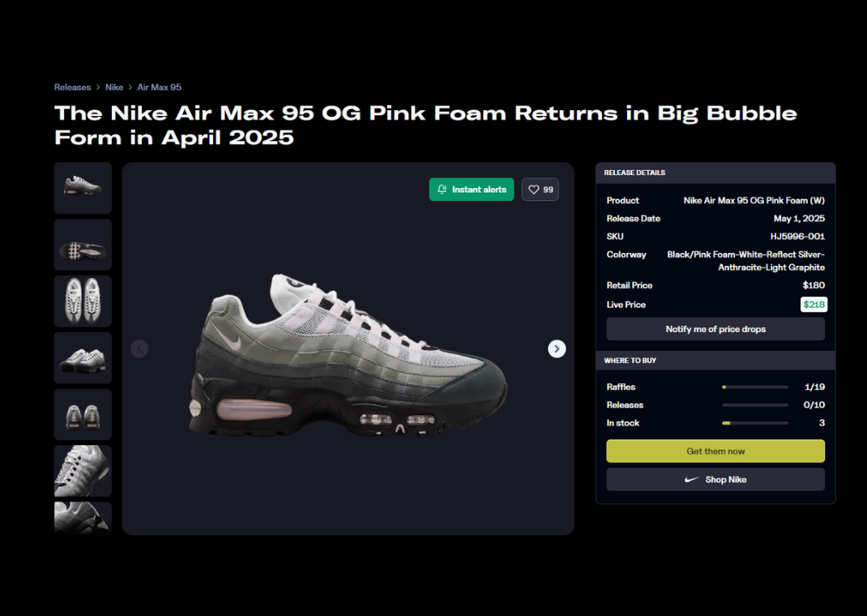This screenshot has width=867, height=616.
Task: Select the heel back view thumbnail
Action: pos(83,414)
